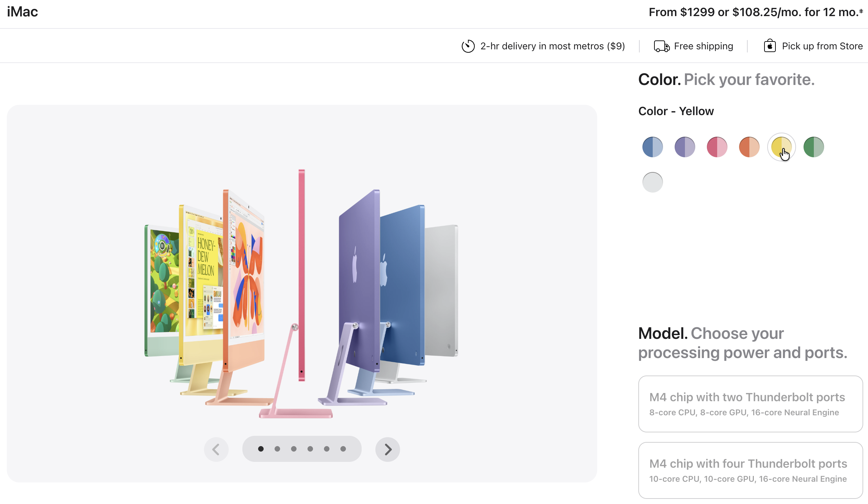Click the 2-hr delivery clock icon
Image resolution: width=868 pixels, height=504 pixels.
point(468,46)
